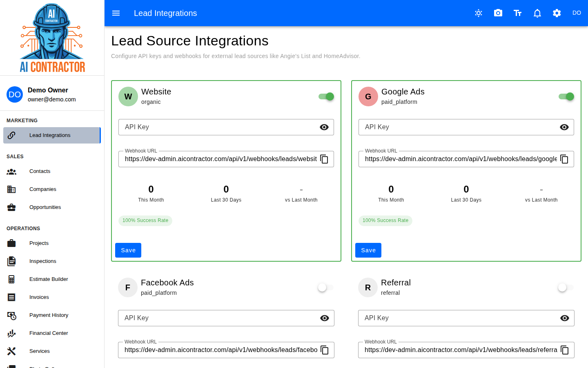Open the DO user avatar in header

[x=577, y=13]
